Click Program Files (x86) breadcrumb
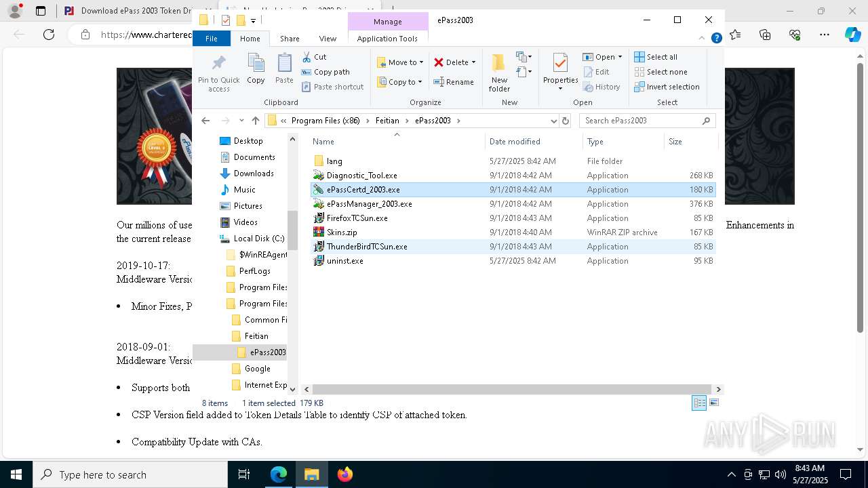 pos(325,121)
